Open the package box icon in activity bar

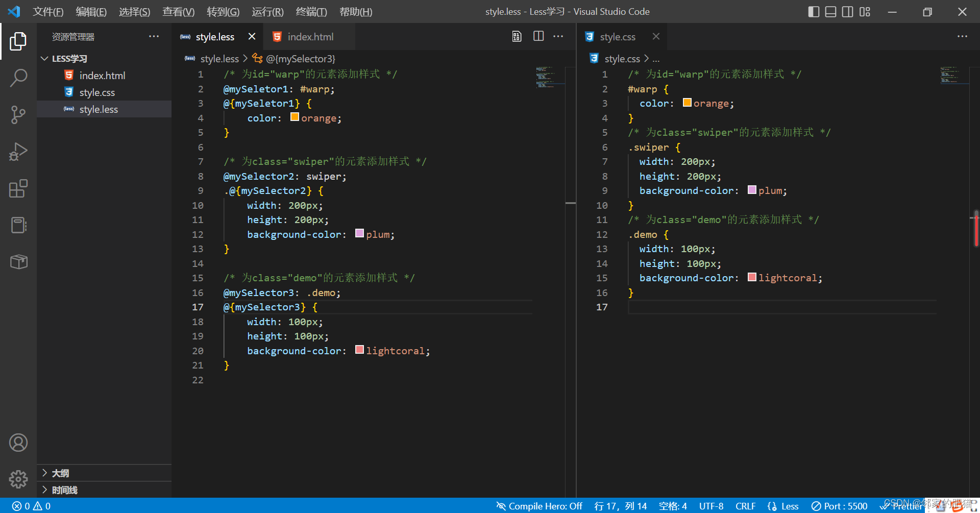(x=18, y=262)
